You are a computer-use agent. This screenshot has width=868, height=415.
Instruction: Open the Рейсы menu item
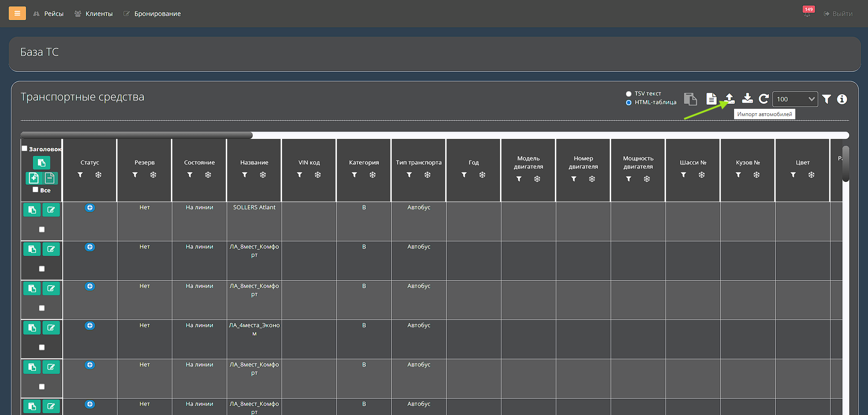[48, 14]
